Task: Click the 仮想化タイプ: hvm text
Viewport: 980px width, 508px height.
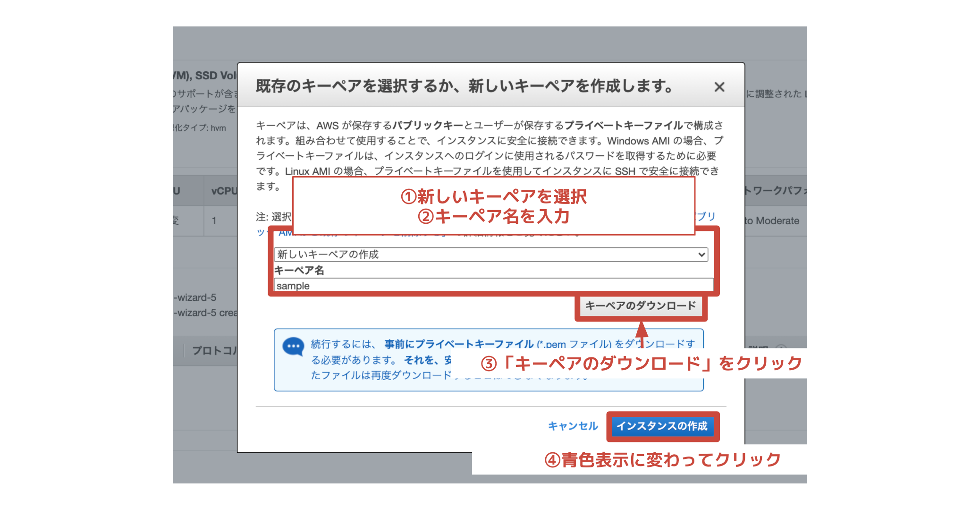Action: click(x=200, y=128)
